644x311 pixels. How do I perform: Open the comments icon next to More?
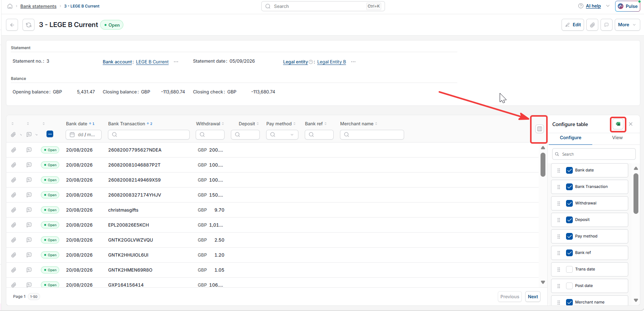tap(607, 25)
